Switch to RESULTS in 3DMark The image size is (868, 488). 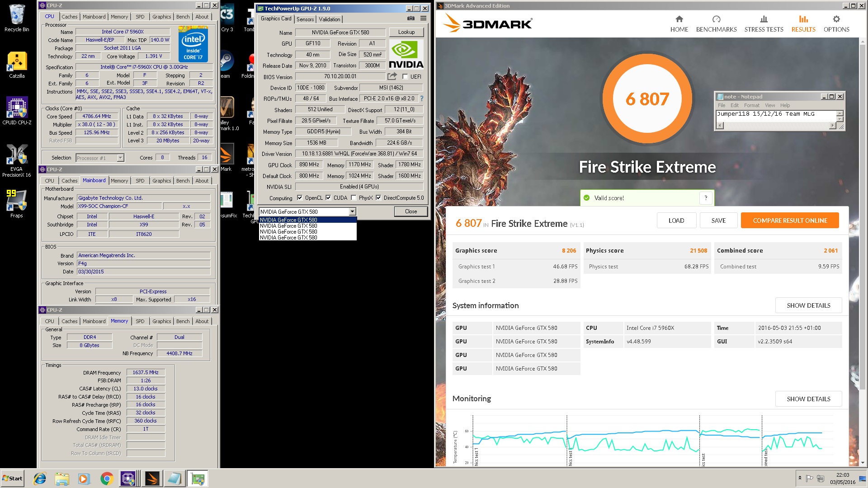803,24
